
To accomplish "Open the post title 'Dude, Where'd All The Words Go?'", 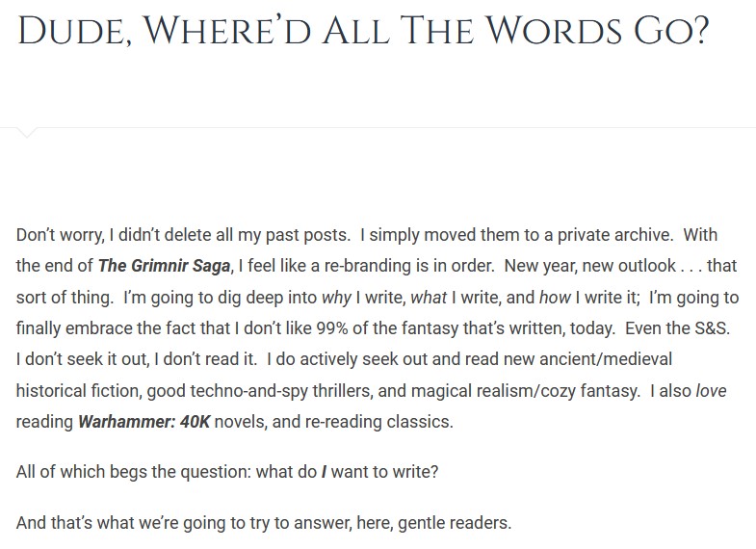I will (x=363, y=31).
